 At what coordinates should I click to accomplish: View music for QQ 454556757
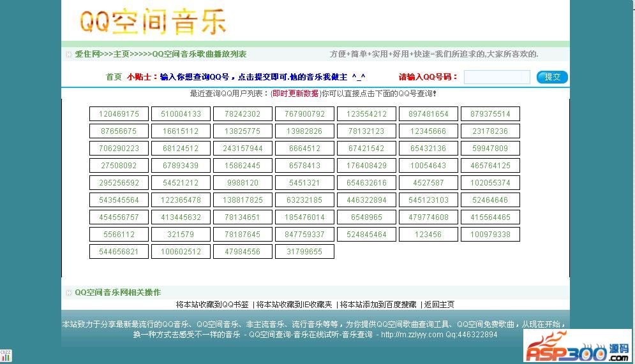point(119,217)
